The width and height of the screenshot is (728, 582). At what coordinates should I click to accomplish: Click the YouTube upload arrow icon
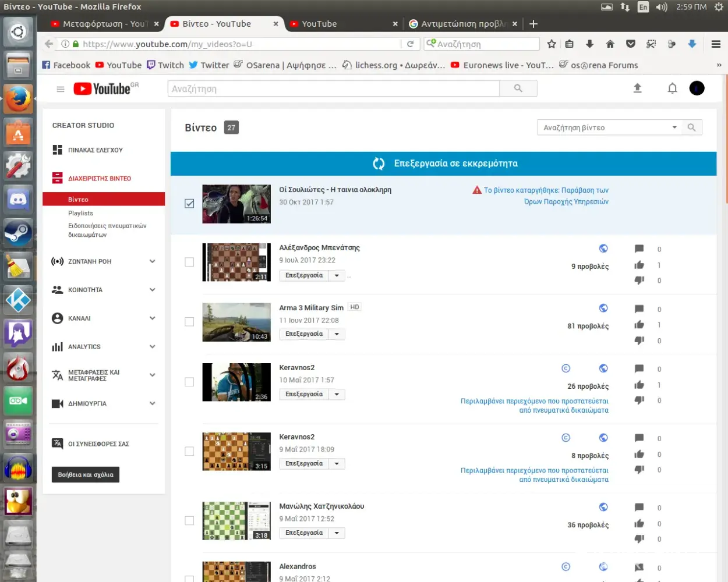pyautogui.click(x=637, y=88)
